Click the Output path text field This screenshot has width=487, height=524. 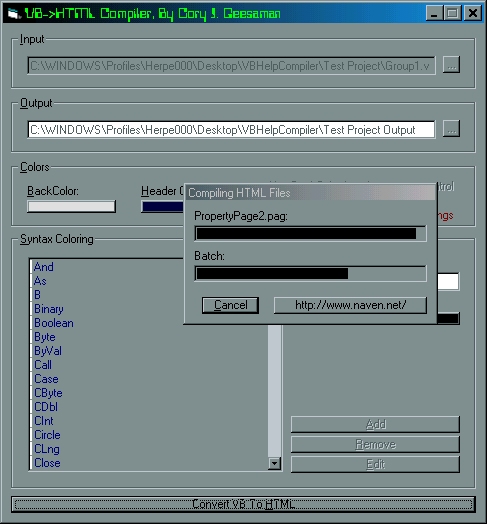(231, 129)
